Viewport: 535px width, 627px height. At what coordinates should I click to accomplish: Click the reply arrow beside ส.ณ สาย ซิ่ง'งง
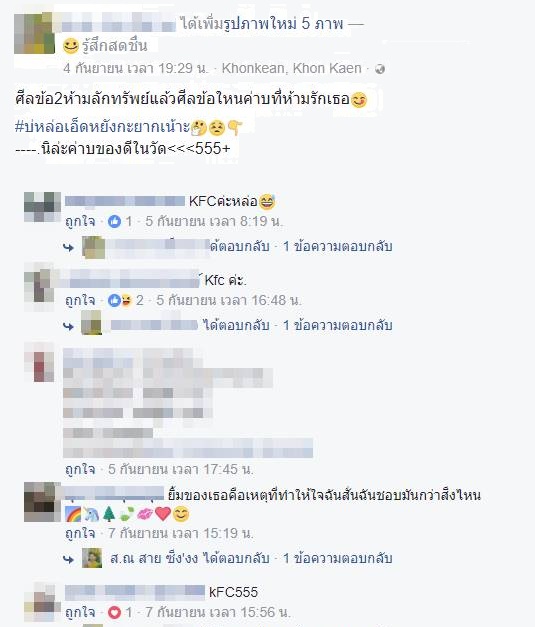click(68, 559)
